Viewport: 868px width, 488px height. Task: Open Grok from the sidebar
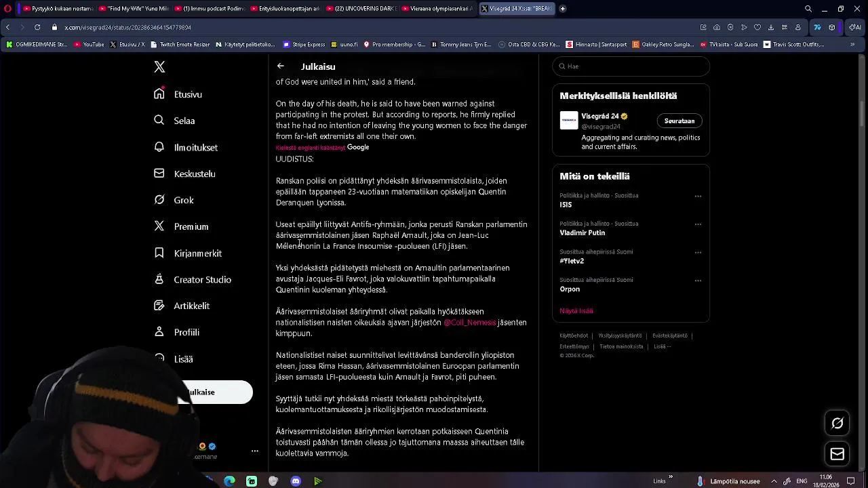pos(174,200)
